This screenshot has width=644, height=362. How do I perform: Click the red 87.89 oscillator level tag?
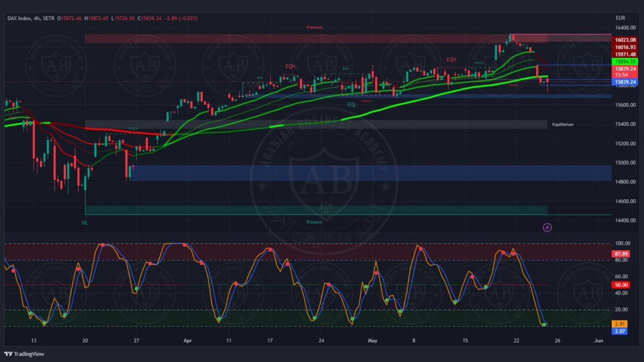[x=621, y=254]
